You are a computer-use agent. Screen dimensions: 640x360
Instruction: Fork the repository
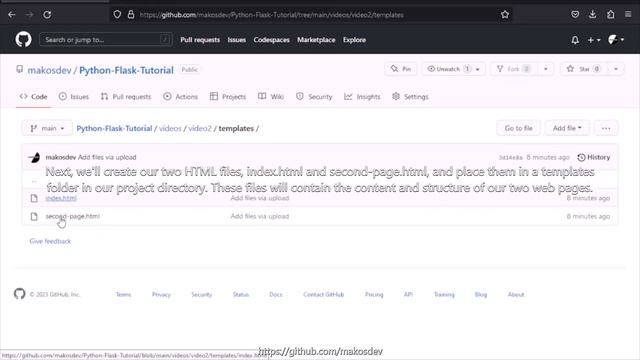(514, 69)
